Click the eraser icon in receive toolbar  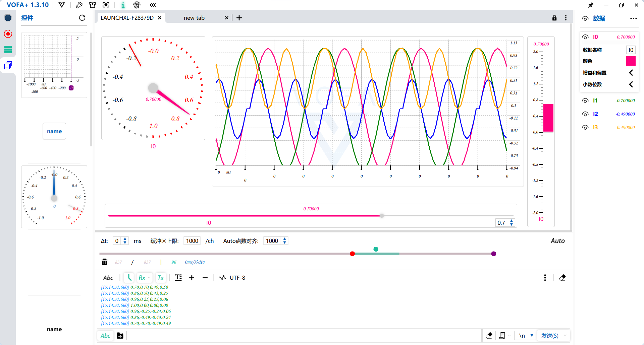[x=562, y=278]
